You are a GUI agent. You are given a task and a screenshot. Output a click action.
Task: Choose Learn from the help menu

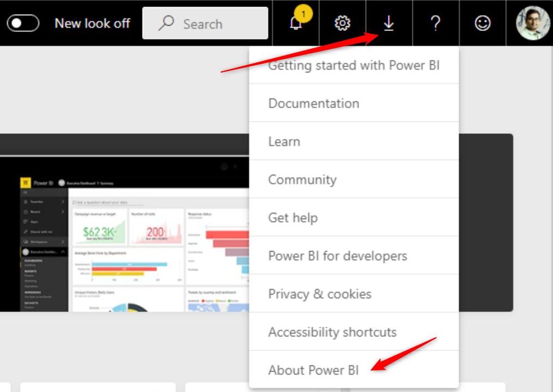tap(284, 142)
